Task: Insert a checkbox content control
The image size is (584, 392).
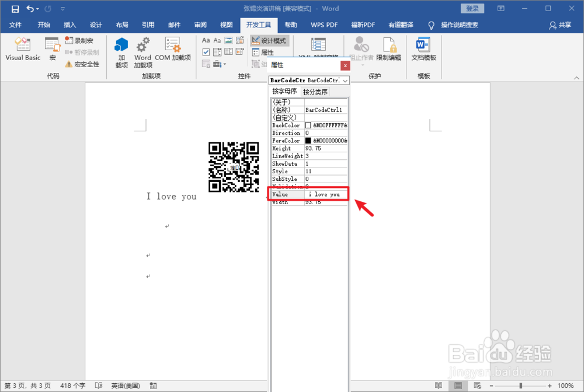Action: 206,52
